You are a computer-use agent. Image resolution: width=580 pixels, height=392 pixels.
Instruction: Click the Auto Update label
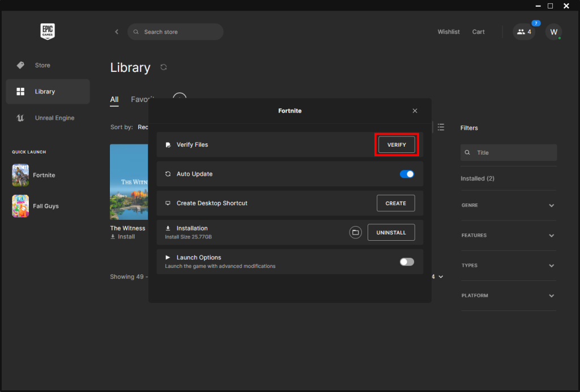194,174
